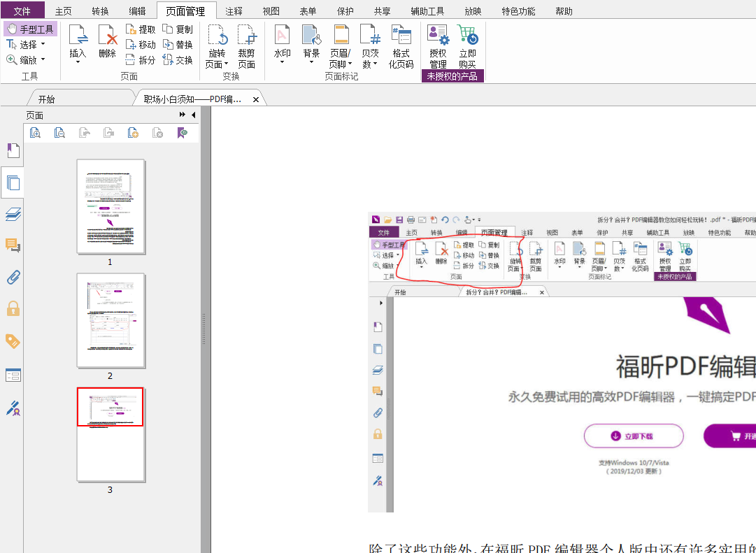This screenshot has width=756, height=553.
Task: Open the bookmarks panel in left sidebar
Action: [x=13, y=150]
